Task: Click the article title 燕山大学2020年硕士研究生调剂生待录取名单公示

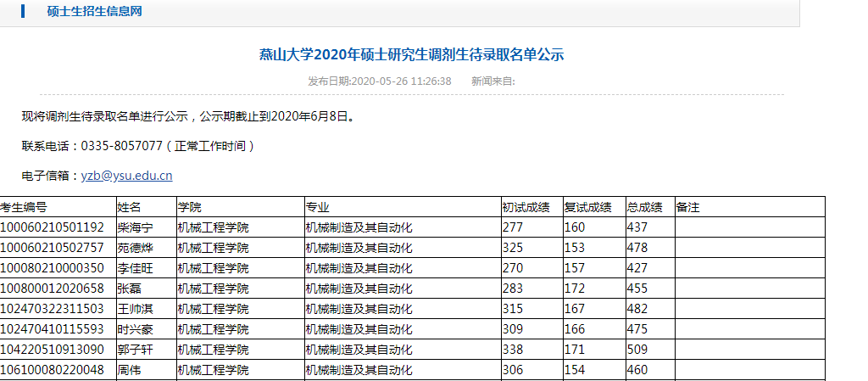Action: coord(411,55)
